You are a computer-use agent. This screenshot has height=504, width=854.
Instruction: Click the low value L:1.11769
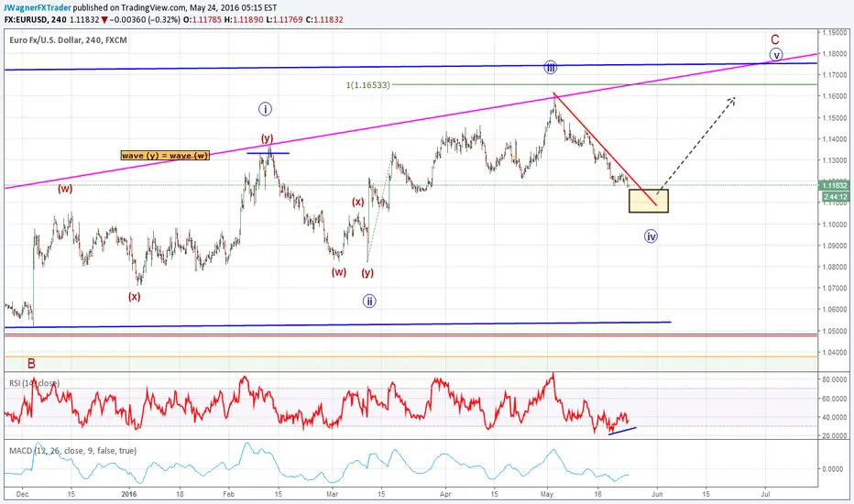coord(284,19)
